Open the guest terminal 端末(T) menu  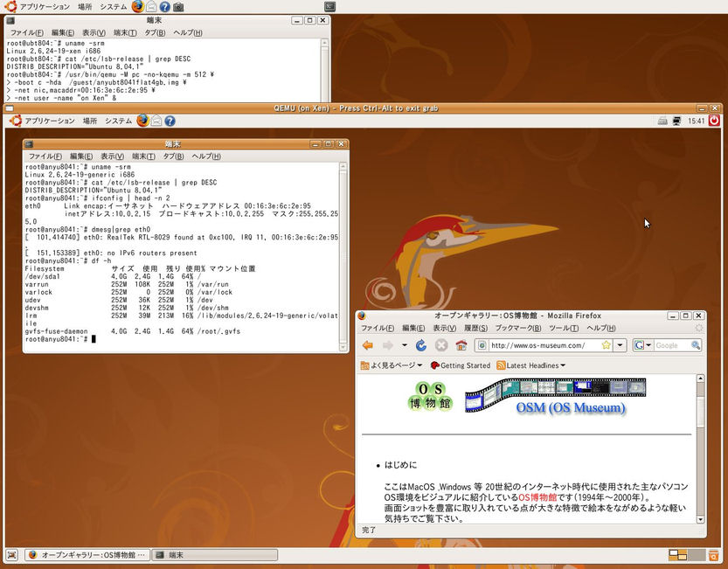coord(143,156)
